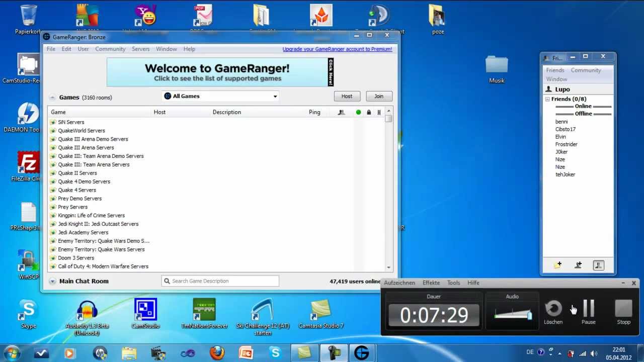The height and width of the screenshot is (362, 644).
Task: Open the Help menu in GameRanger
Action: pyautogui.click(x=189, y=49)
